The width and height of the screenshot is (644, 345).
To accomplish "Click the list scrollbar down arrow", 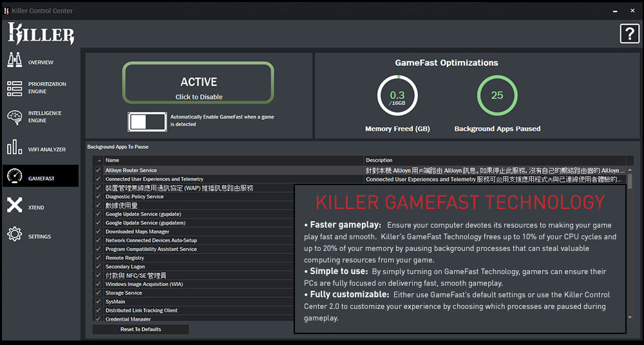I will (x=630, y=317).
